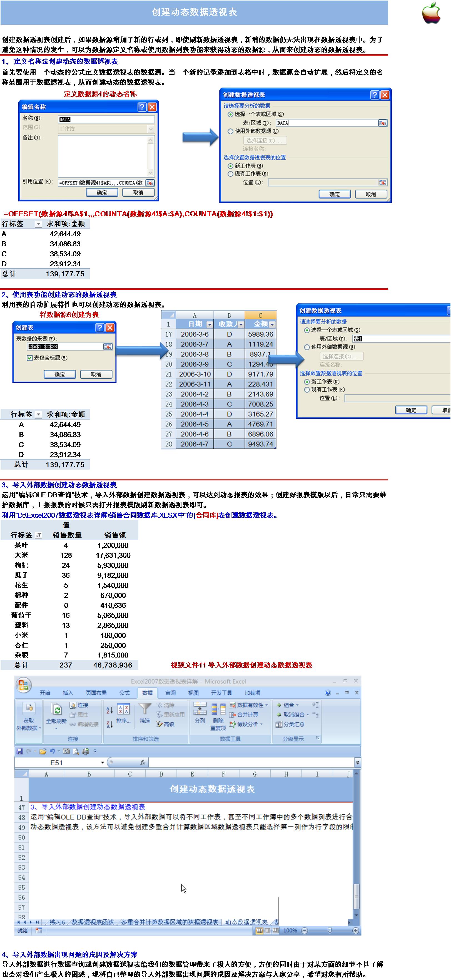Click the range selector icon beside DATA 表/区域 field
The image size is (451, 980).
(x=383, y=123)
